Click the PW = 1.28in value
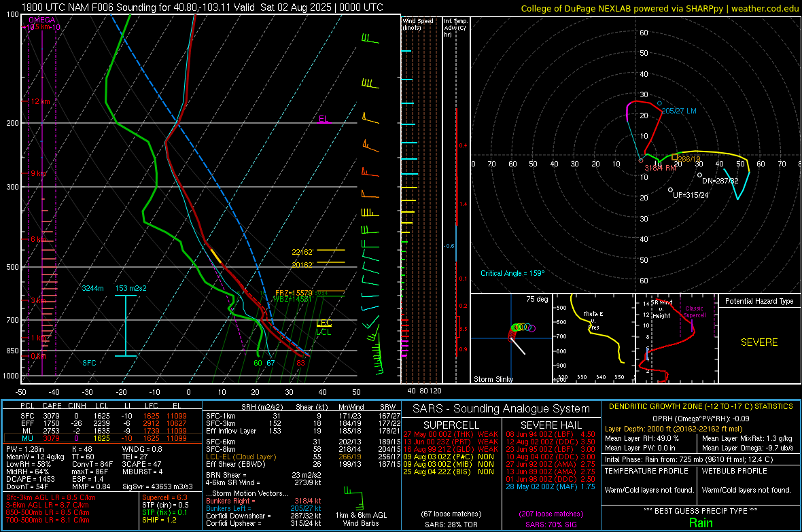Viewport: 802px width, 532px height. [26, 449]
